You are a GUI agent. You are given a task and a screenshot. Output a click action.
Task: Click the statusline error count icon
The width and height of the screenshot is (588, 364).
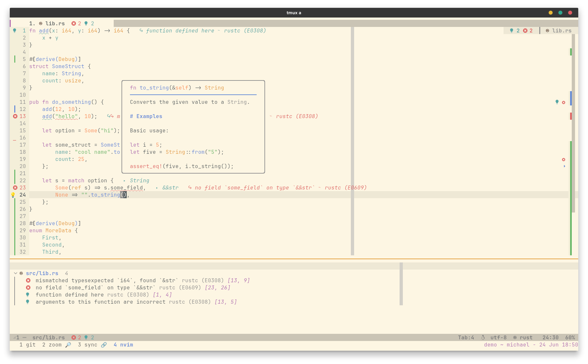coord(74,337)
